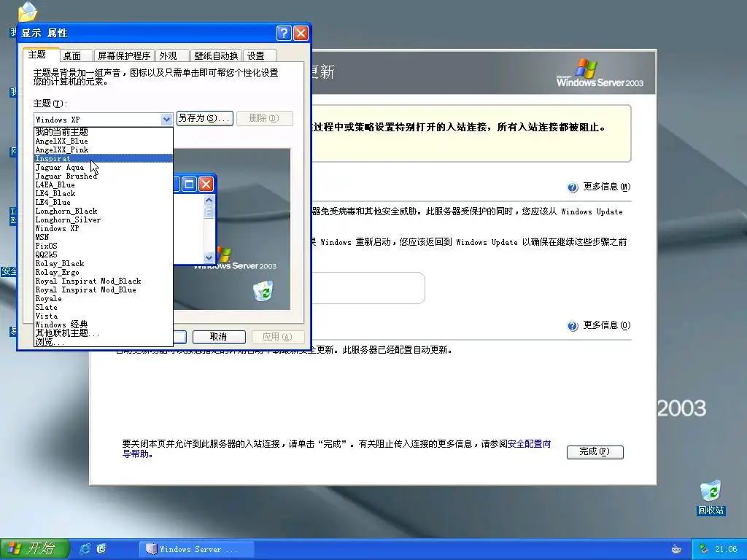This screenshot has height=560, width=747.
Task: Choose Jaguar Brushed theme
Action: tap(104, 176)
